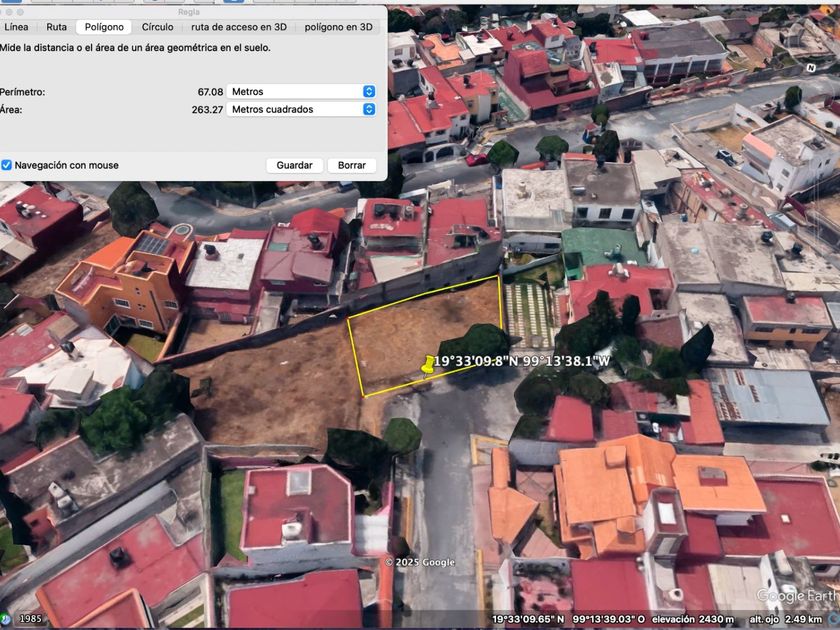Click the area value 263.27
Screen dimensions: 840x630
point(207,110)
